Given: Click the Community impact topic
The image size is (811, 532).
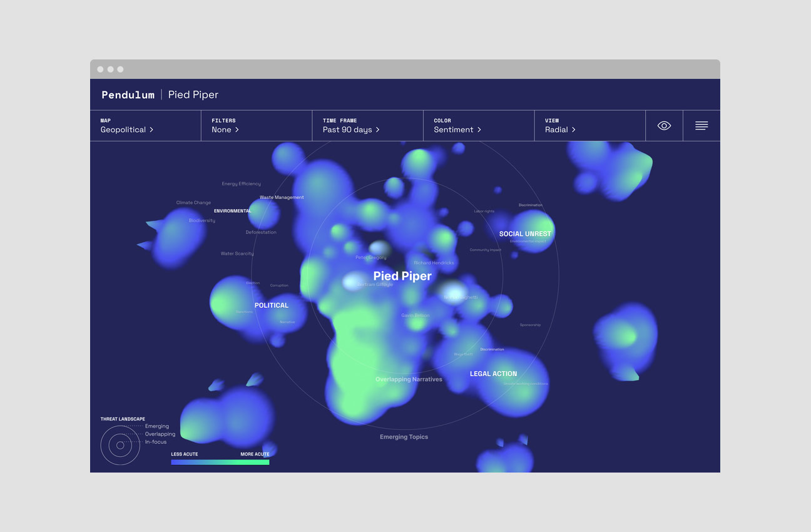Looking at the screenshot, I should pos(486,250).
